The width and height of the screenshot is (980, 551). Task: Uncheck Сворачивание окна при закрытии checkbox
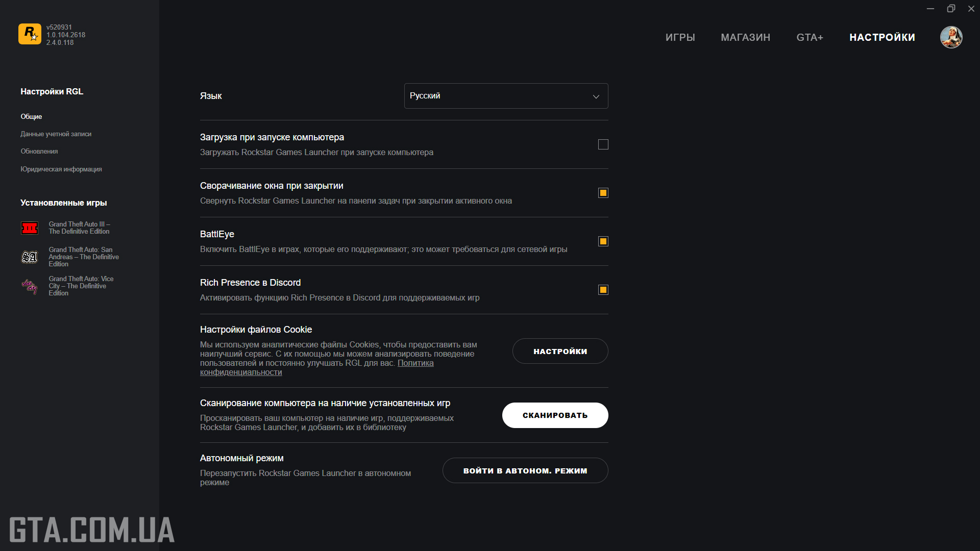tap(603, 193)
